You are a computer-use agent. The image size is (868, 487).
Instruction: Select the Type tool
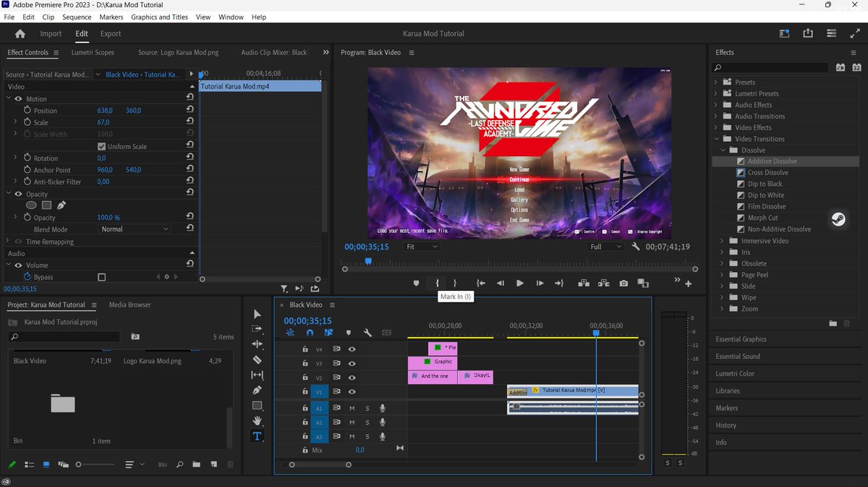coord(257,436)
